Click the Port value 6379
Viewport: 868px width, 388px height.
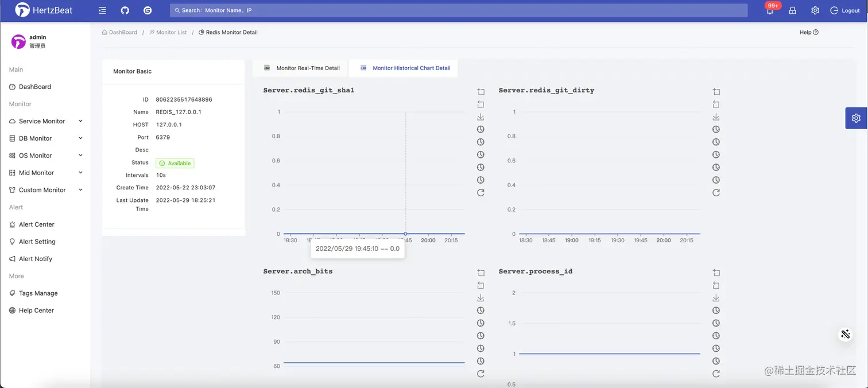[x=163, y=137]
